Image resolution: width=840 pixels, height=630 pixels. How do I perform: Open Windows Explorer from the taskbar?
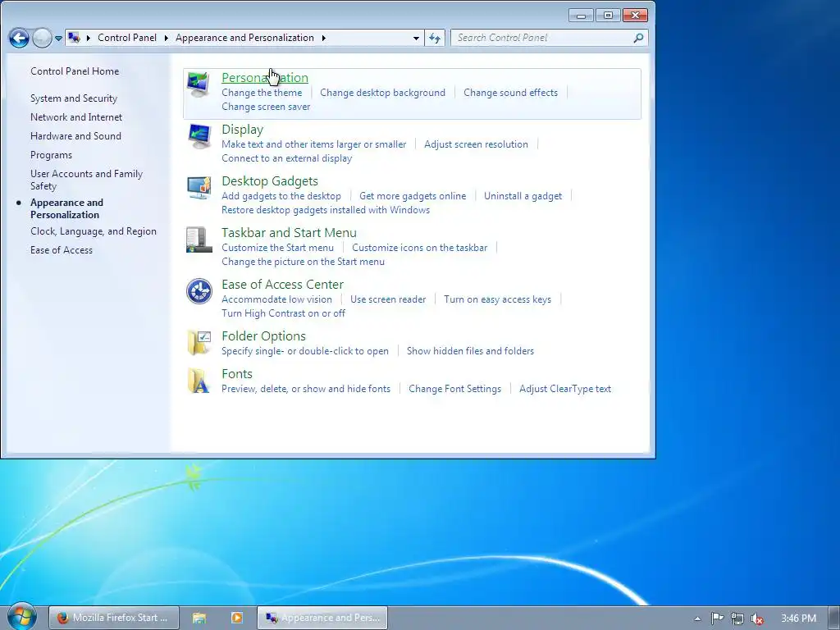[199, 618]
